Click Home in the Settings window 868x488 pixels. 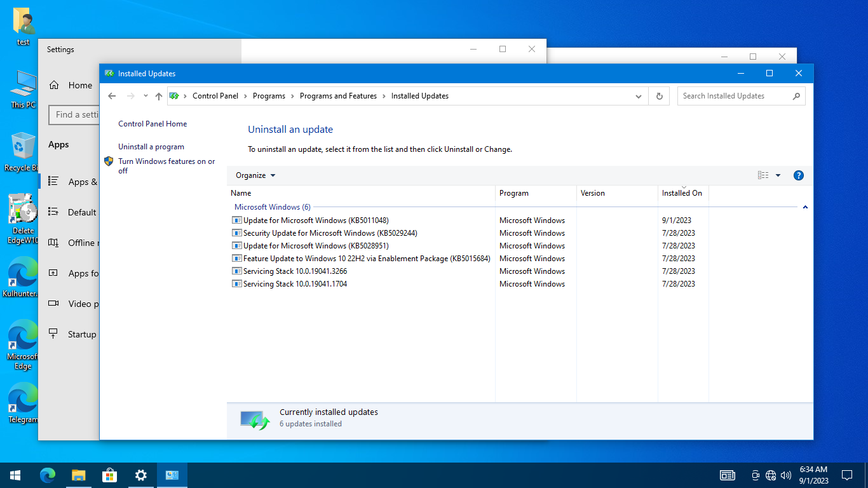pos(71,85)
